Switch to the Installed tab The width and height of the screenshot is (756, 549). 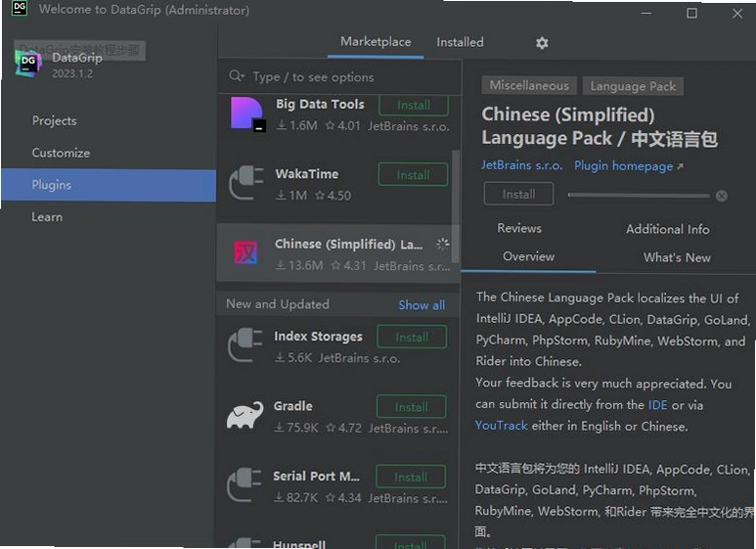point(460,42)
